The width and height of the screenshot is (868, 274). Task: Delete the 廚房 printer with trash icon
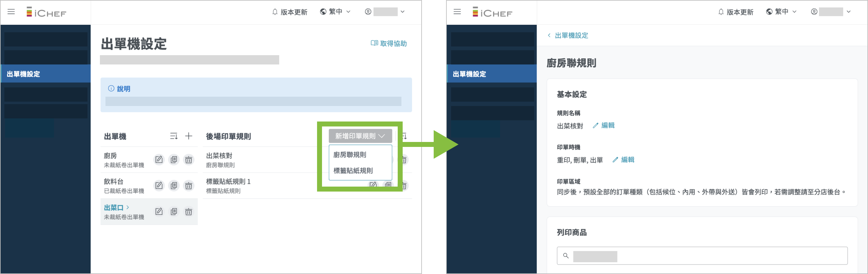point(189,160)
